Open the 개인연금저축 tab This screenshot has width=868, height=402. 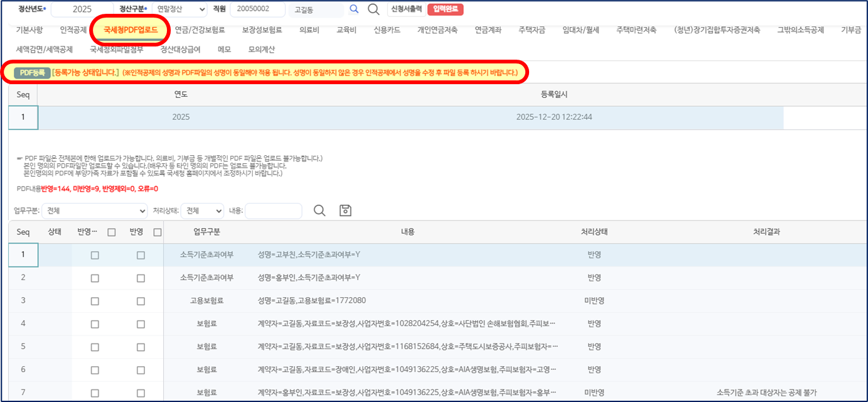tap(437, 30)
